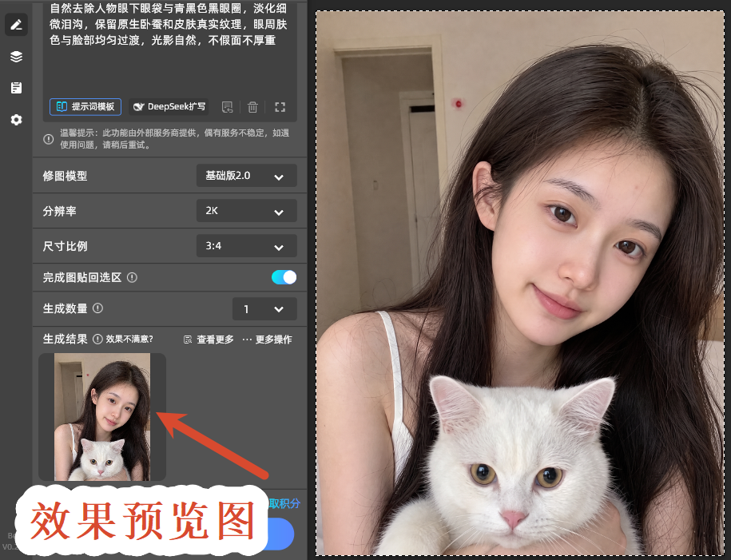
Task: Open the notes document sidebar icon
Action: 16,88
